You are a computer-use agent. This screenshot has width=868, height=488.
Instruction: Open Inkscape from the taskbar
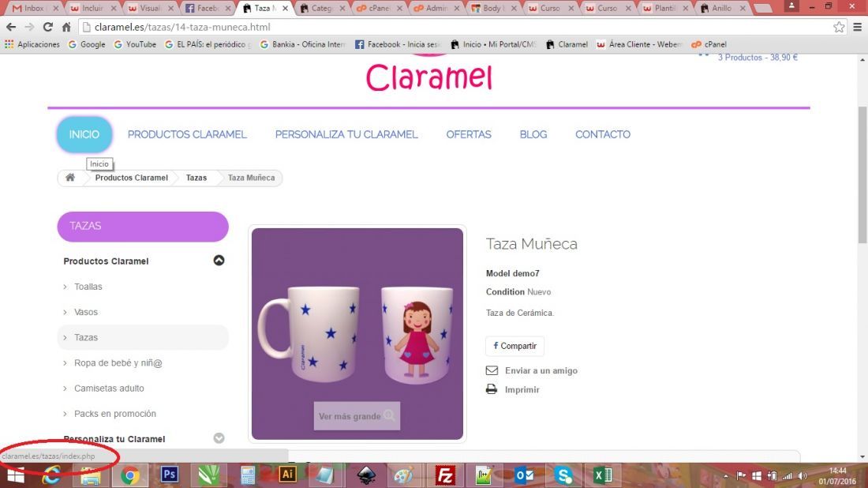(366, 475)
